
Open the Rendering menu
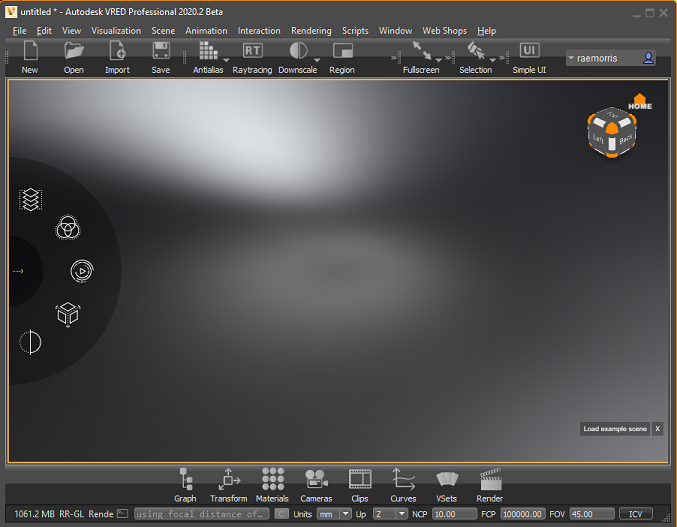311,31
